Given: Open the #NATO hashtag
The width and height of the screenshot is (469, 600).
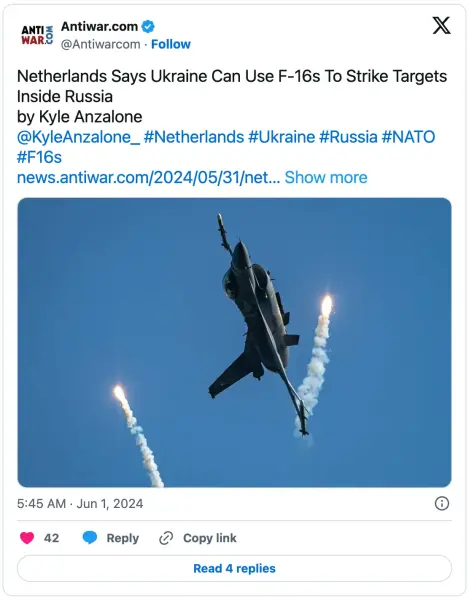Looking at the screenshot, I should 409,137.
